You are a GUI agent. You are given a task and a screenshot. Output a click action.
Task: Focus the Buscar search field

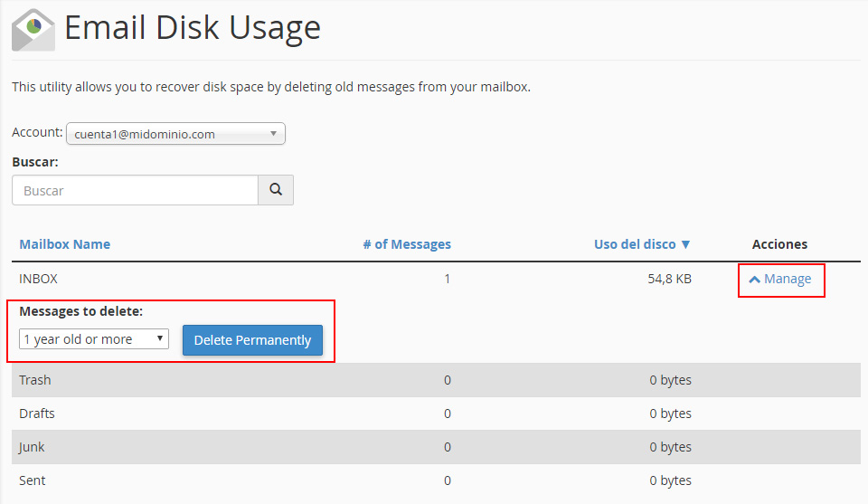[136, 191]
